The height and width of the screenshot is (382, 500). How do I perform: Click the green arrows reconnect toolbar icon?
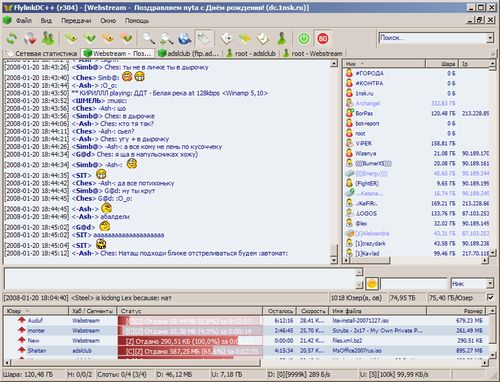[x=12, y=39]
